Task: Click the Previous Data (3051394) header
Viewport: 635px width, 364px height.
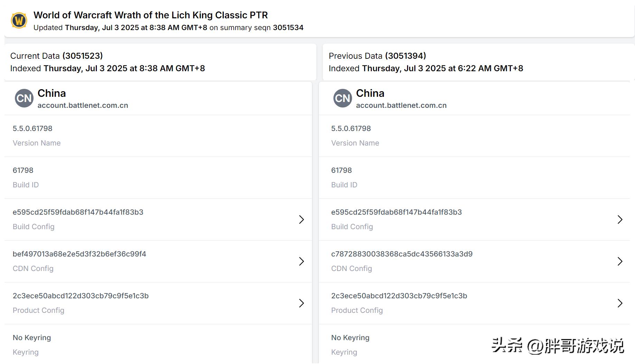Action: coord(377,56)
